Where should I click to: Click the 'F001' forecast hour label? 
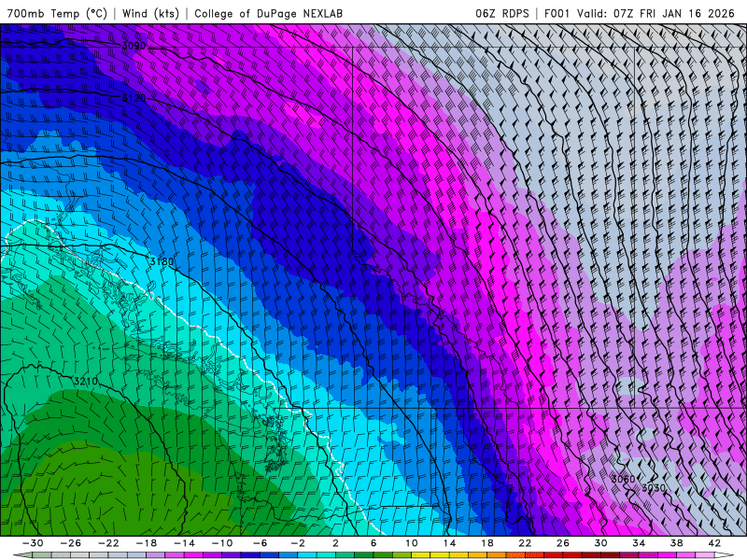pos(557,13)
